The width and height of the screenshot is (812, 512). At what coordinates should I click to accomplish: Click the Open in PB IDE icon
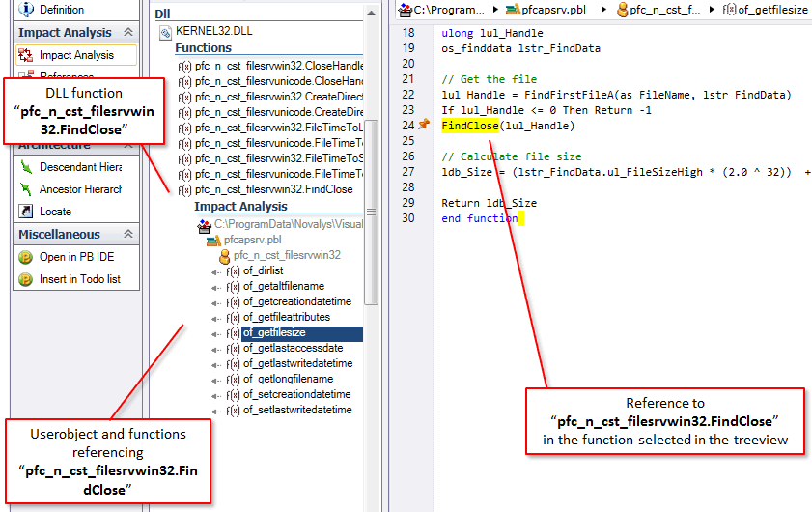click(x=27, y=257)
